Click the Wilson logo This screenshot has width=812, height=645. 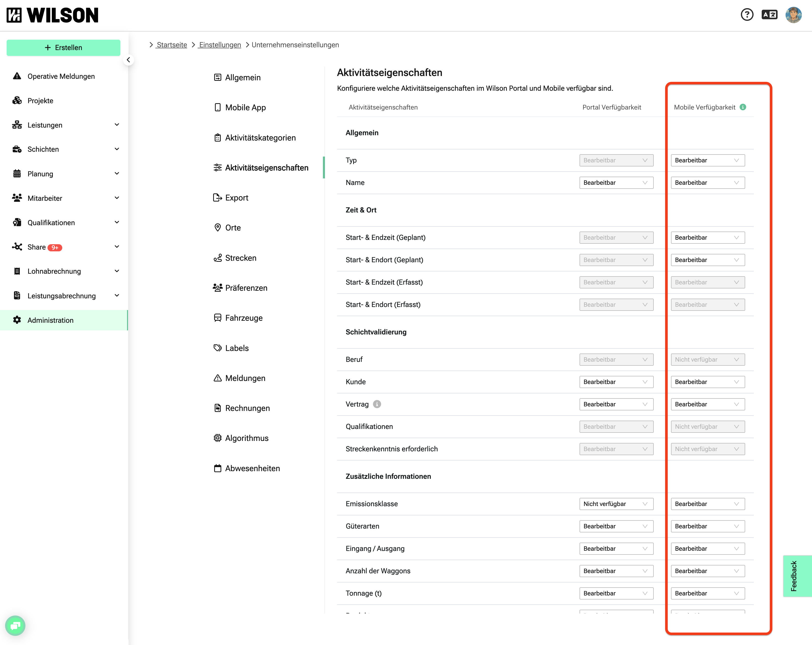[x=52, y=15]
